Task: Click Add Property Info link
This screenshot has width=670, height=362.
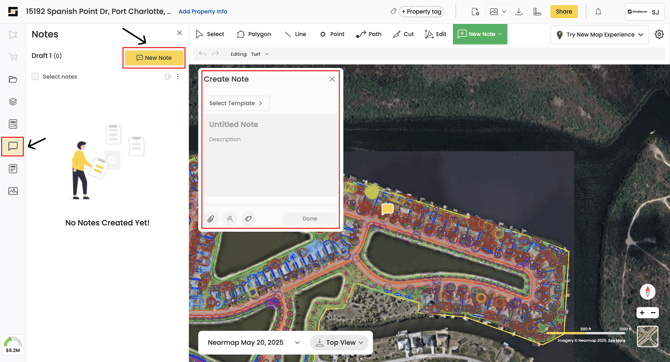Action: (203, 12)
